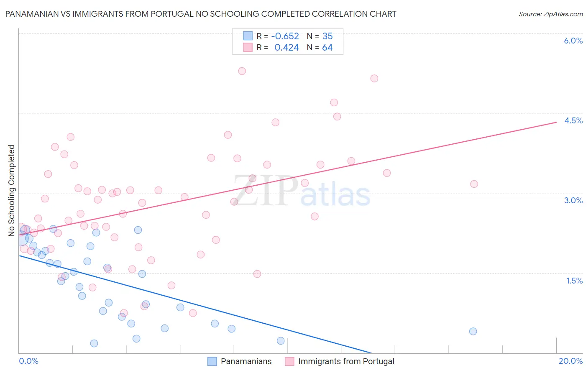The width and height of the screenshot is (588, 373).
Task: Click the 6.0% y-axis label
Action: tap(573, 41)
